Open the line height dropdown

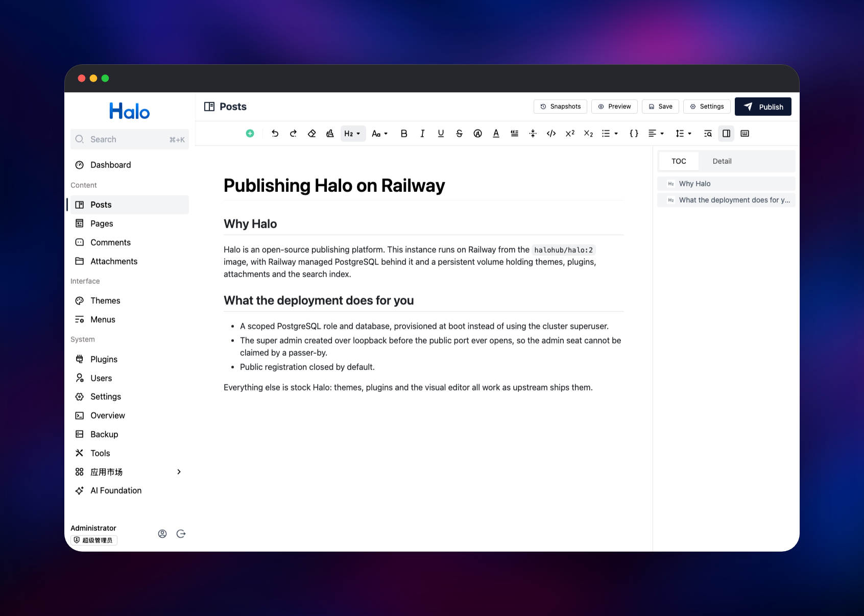click(683, 133)
